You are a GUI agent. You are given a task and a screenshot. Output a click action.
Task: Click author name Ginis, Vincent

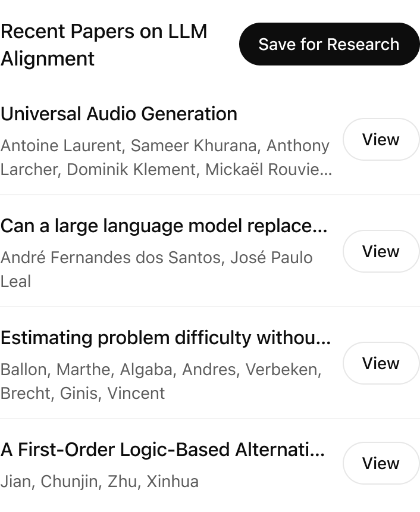tap(112, 394)
